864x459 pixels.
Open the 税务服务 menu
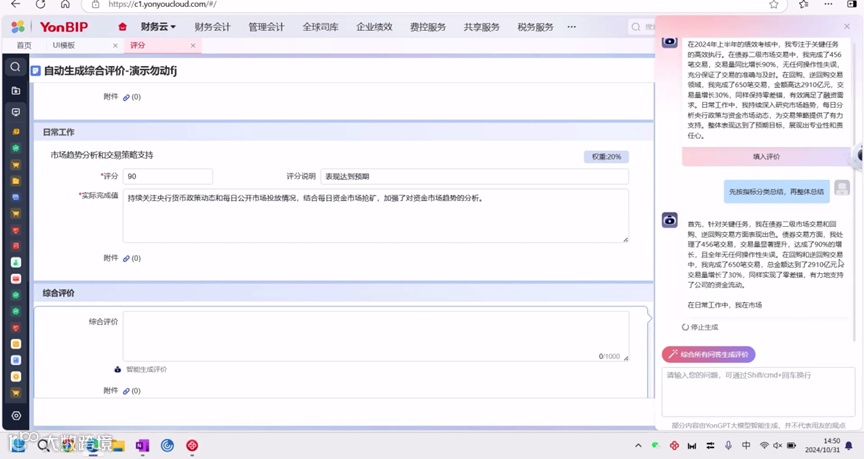(535, 26)
